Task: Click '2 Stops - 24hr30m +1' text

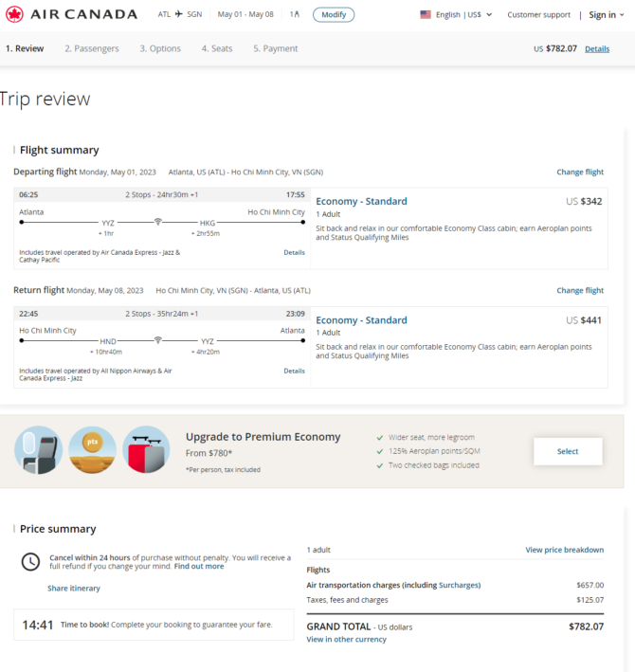Action: pyautogui.click(x=161, y=194)
